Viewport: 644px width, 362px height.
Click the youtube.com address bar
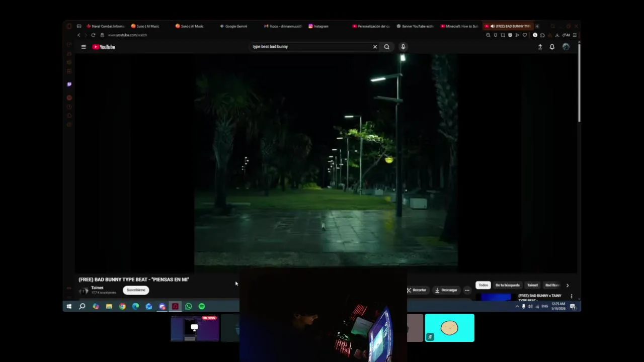pyautogui.click(x=127, y=35)
